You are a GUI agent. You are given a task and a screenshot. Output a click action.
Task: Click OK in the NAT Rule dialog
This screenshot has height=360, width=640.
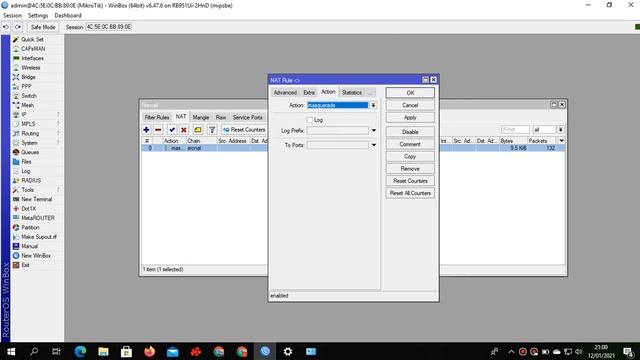point(410,93)
